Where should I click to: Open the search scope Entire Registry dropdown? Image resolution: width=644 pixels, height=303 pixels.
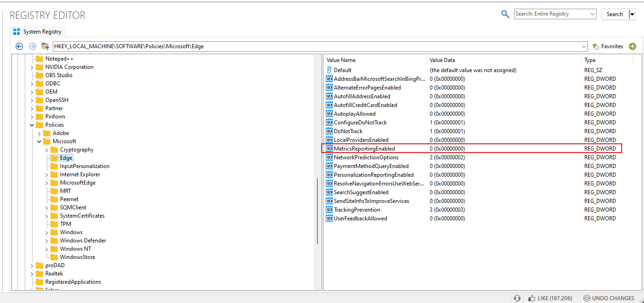[555, 14]
